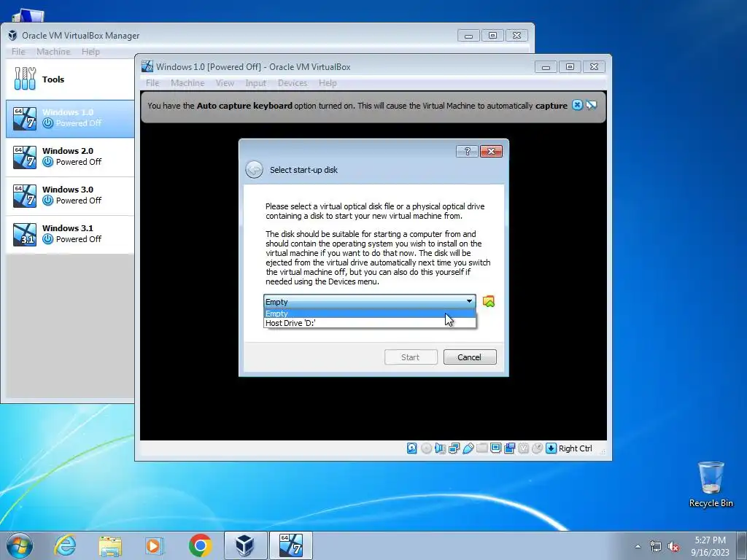This screenshot has width=747, height=560.
Task: Click the network adapter status icon
Action: pos(454,448)
